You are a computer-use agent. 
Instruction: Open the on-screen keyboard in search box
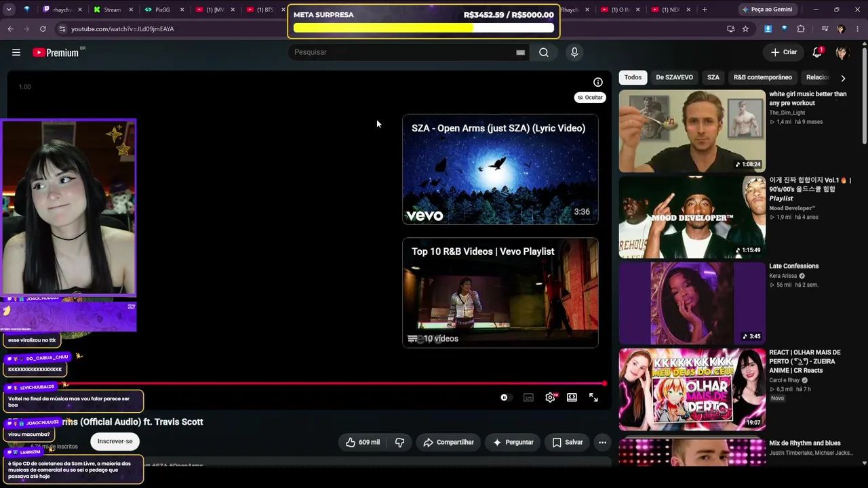click(x=520, y=52)
